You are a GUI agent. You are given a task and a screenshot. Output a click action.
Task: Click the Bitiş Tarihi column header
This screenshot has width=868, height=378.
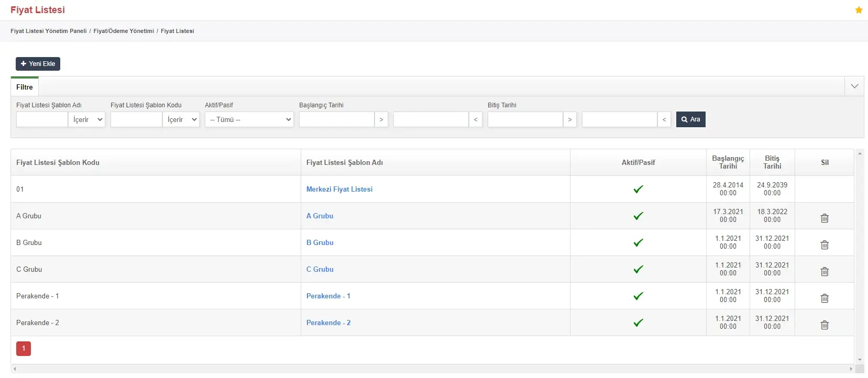click(772, 162)
